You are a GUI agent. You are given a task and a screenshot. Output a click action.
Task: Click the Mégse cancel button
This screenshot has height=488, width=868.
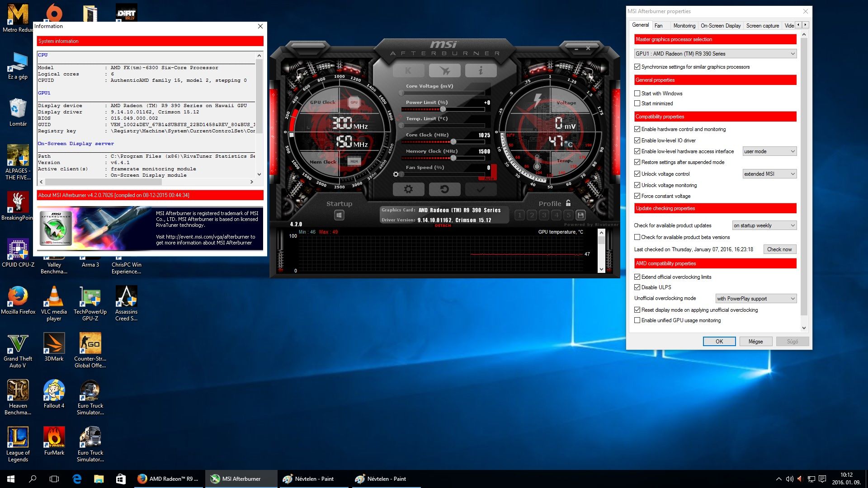coord(755,342)
